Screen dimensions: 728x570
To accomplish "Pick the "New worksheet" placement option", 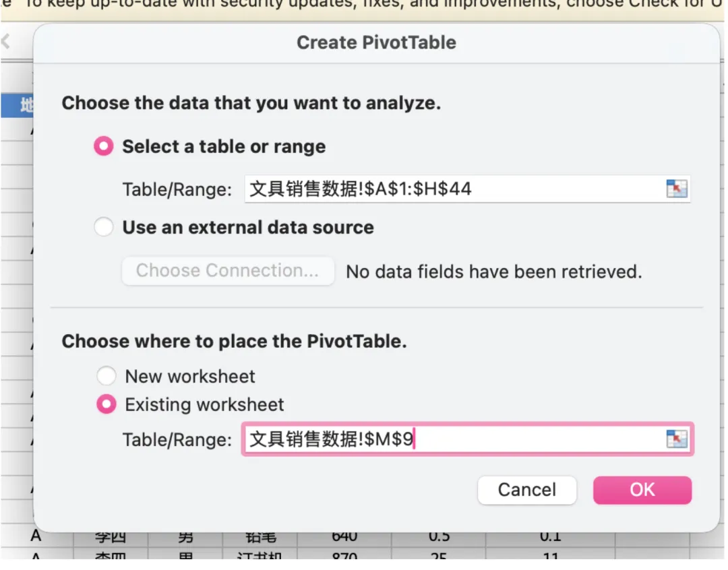I will point(107,376).
